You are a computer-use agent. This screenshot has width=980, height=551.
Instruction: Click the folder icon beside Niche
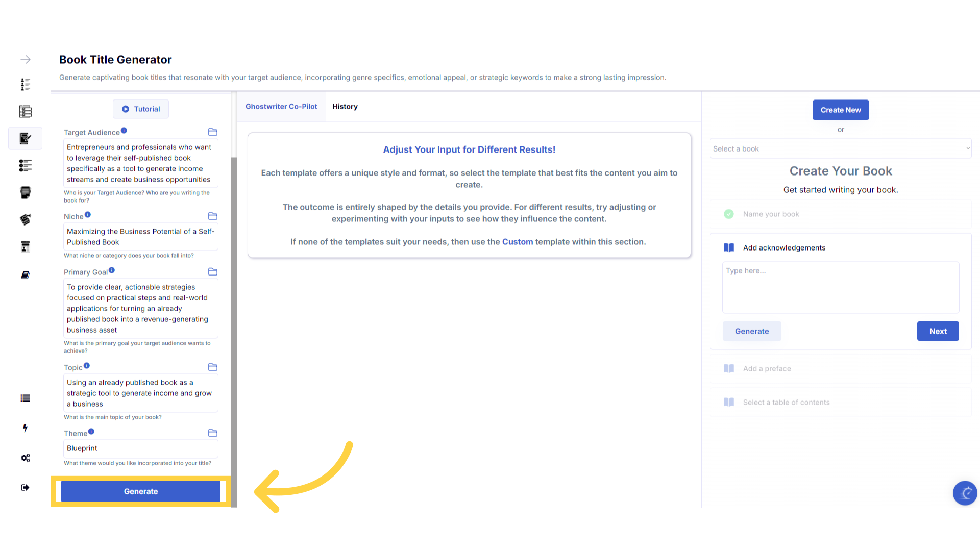[213, 216]
